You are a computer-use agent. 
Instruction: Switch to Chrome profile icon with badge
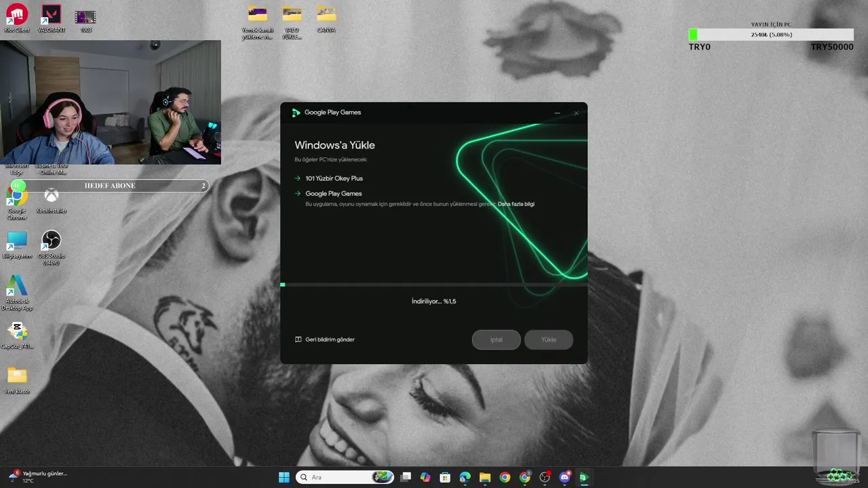click(x=525, y=477)
